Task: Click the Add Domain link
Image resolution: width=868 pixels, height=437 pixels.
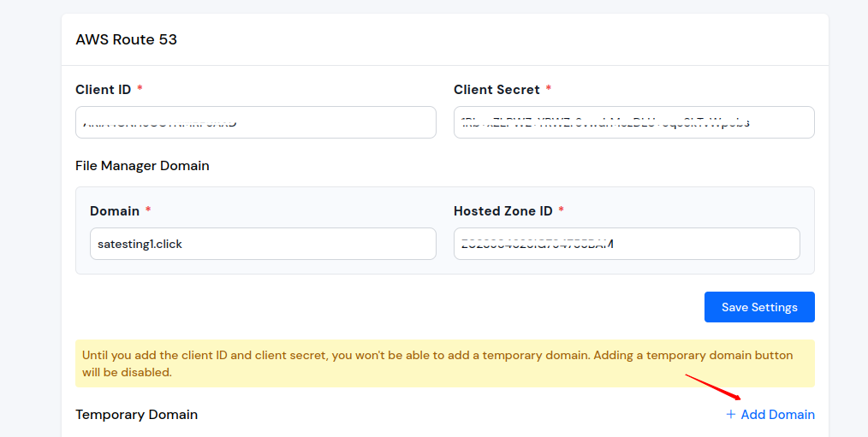Action: (770, 414)
